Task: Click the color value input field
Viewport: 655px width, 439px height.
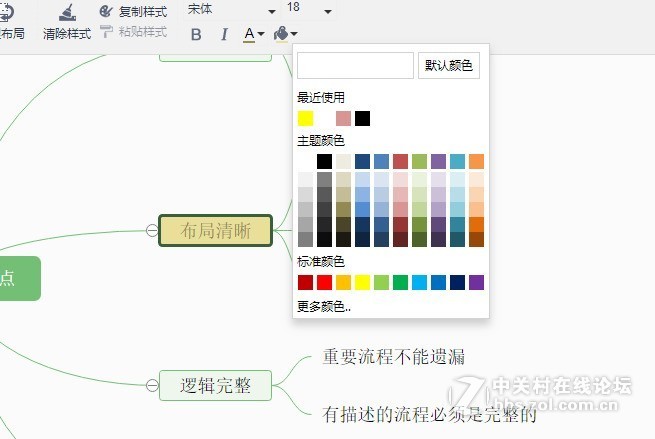Action: click(355, 66)
